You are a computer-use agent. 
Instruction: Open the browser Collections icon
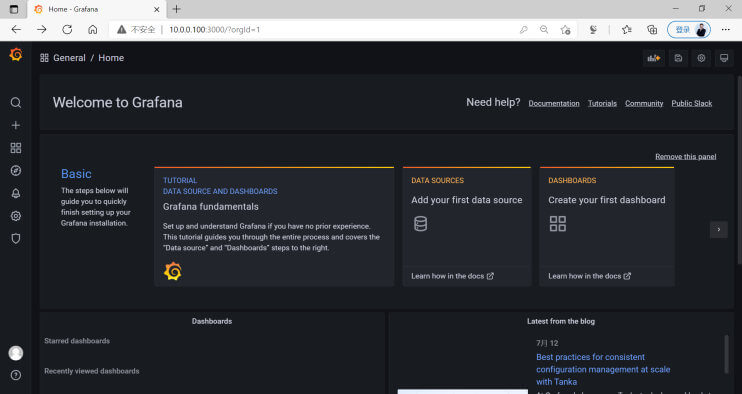click(x=652, y=30)
